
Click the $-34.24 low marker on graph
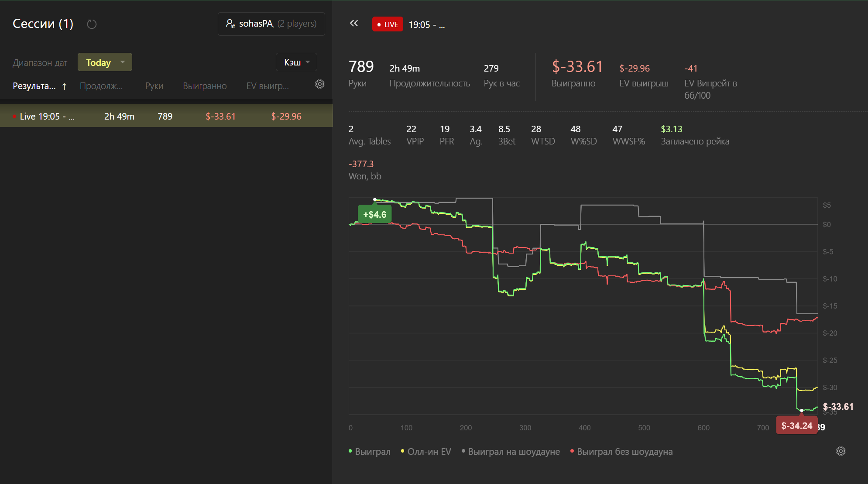click(796, 426)
